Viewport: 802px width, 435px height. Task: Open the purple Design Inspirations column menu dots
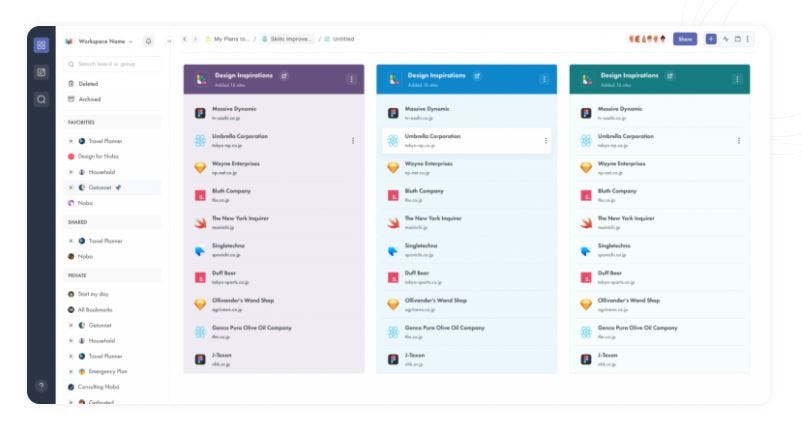pyautogui.click(x=351, y=79)
